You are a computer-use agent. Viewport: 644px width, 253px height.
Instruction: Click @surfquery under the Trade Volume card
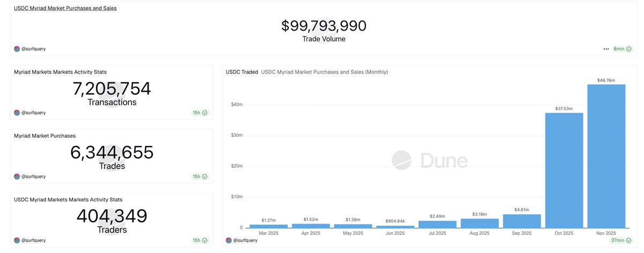coord(33,49)
